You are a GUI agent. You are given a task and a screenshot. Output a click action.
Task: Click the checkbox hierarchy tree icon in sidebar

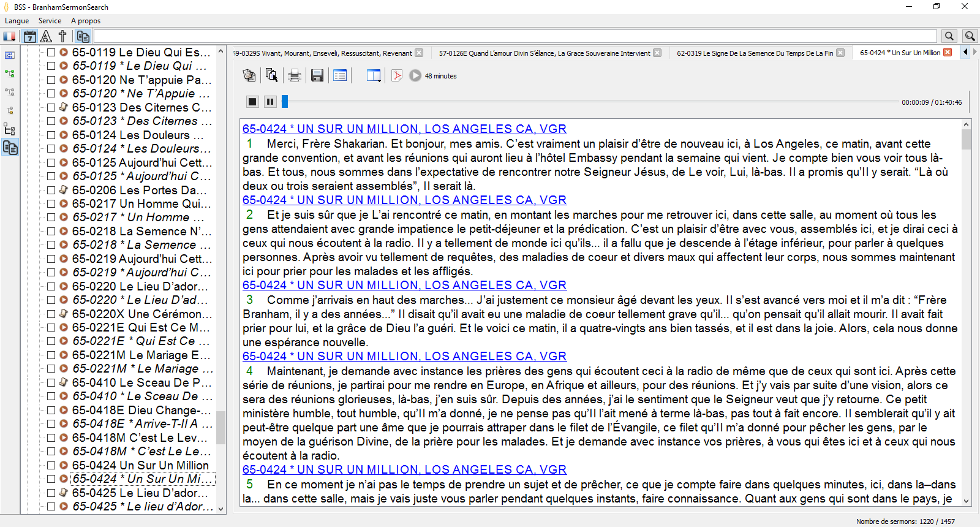pos(10,129)
